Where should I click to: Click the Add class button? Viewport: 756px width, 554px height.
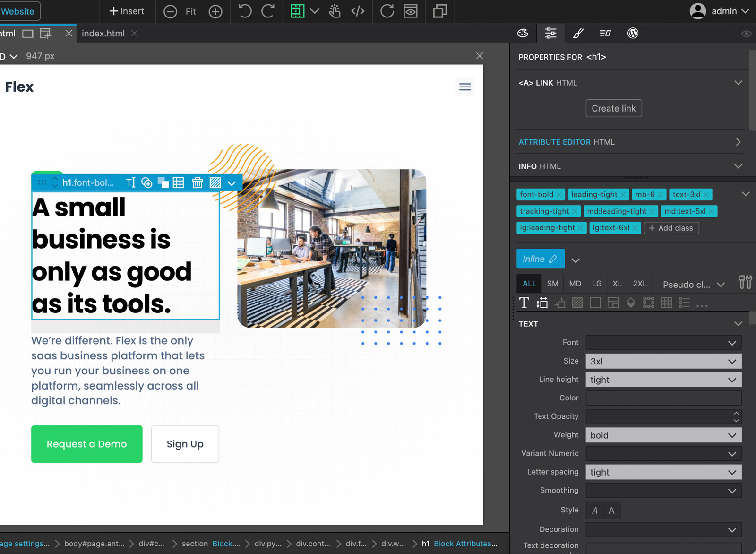tap(671, 228)
